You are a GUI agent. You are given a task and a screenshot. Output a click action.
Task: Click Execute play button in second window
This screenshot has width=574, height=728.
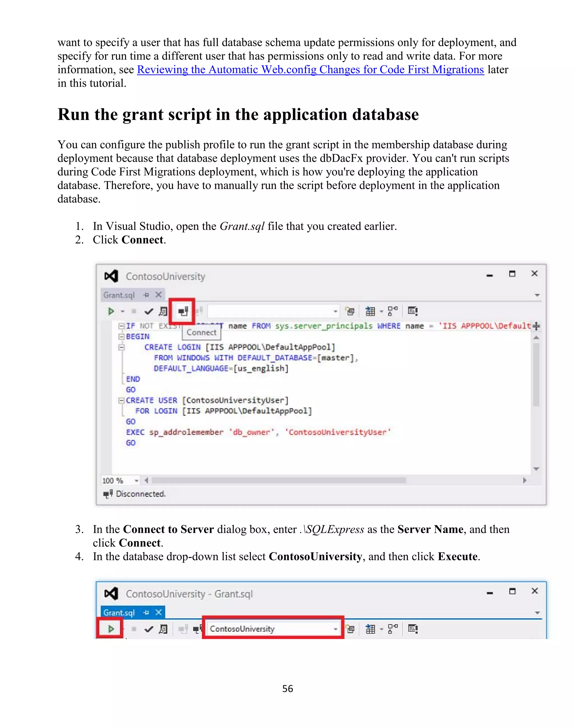tap(111, 629)
